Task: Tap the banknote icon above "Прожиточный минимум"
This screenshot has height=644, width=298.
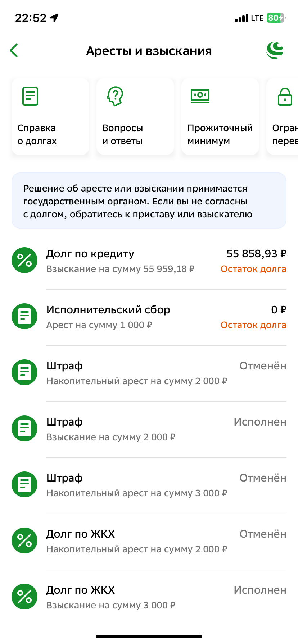Action: click(x=200, y=96)
